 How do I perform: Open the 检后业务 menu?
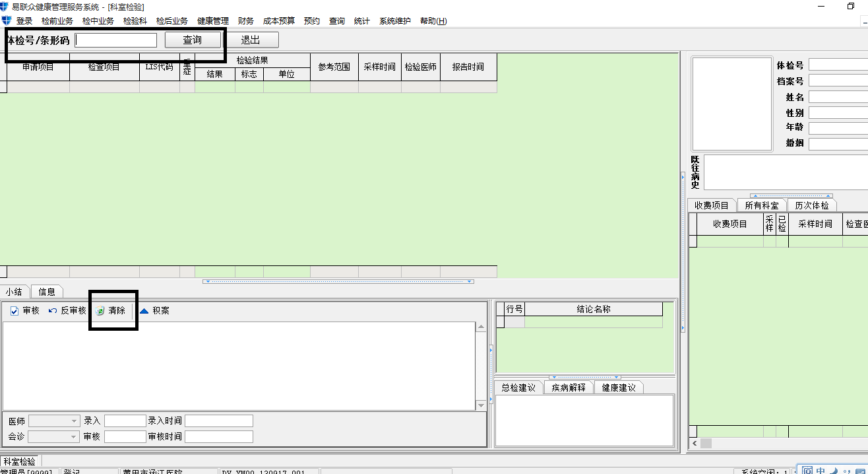point(172,21)
